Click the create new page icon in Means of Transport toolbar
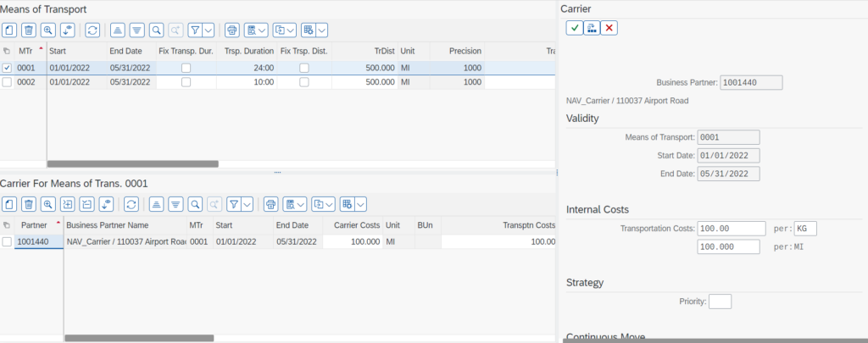Viewport: 868px width, 343px height. point(8,30)
